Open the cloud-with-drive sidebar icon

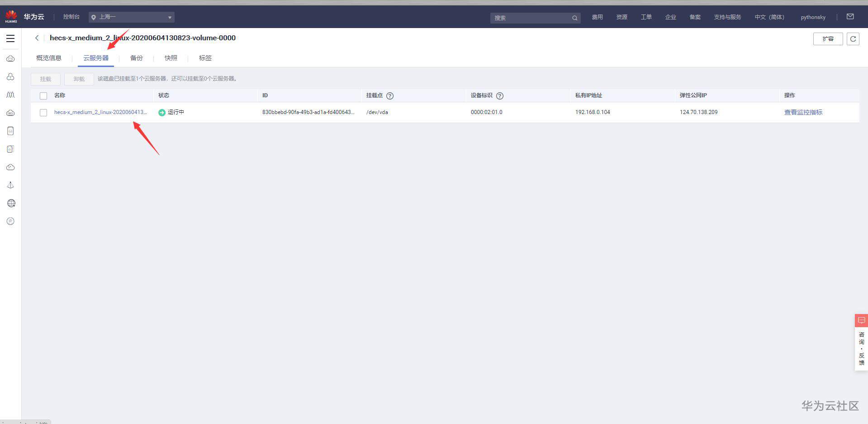[x=10, y=113]
